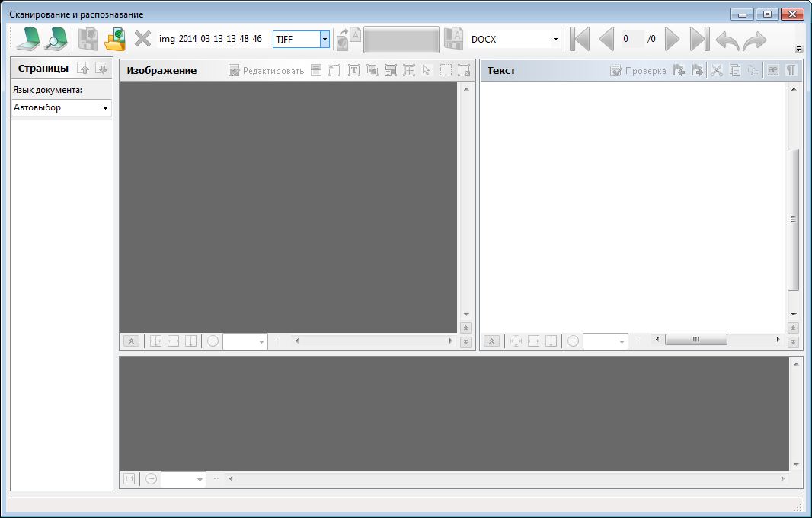This screenshot has height=518, width=812.
Task: Open image file using folder icon
Action: [x=115, y=39]
